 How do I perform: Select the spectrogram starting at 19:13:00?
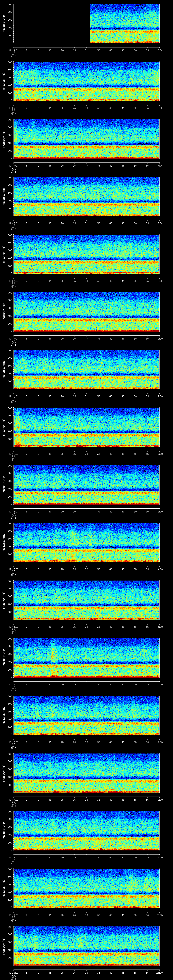pos(86,542)
